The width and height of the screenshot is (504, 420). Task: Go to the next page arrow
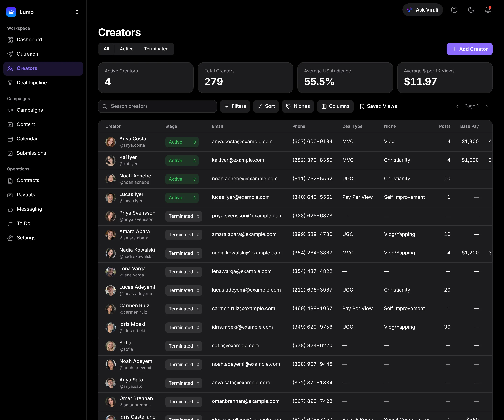point(486,106)
